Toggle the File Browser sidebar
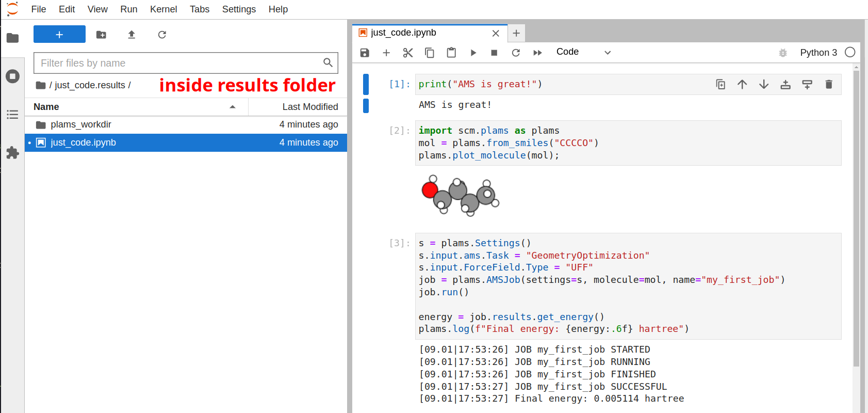 click(12, 38)
